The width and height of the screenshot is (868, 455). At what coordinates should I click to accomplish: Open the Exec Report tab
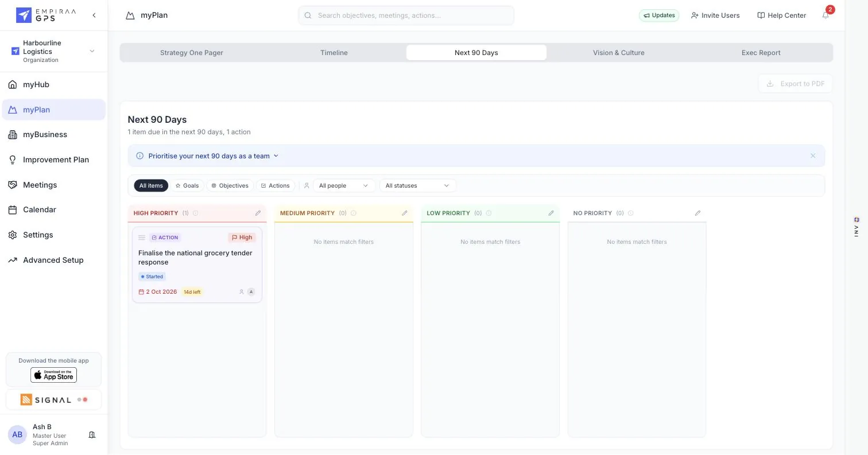pyautogui.click(x=761, y=53)
